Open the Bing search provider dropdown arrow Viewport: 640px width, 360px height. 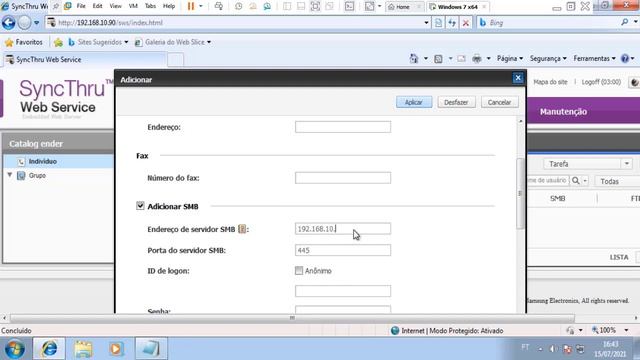click(636, 22)
